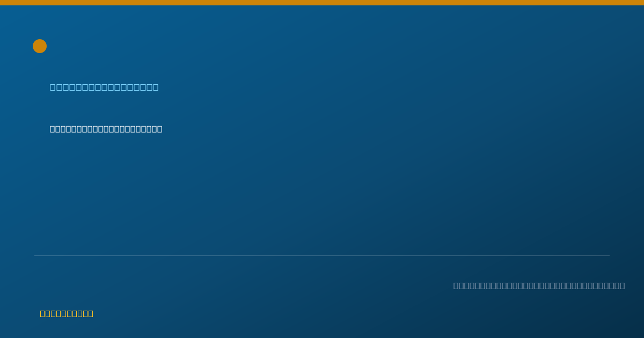Click the last character box of the gray caption
644x338 pixels.
(622, 285)
